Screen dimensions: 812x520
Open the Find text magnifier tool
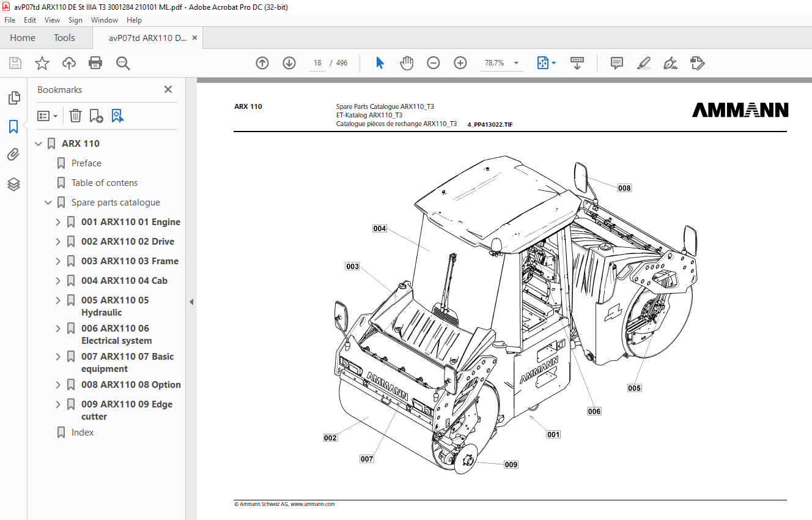coord(123,63)
